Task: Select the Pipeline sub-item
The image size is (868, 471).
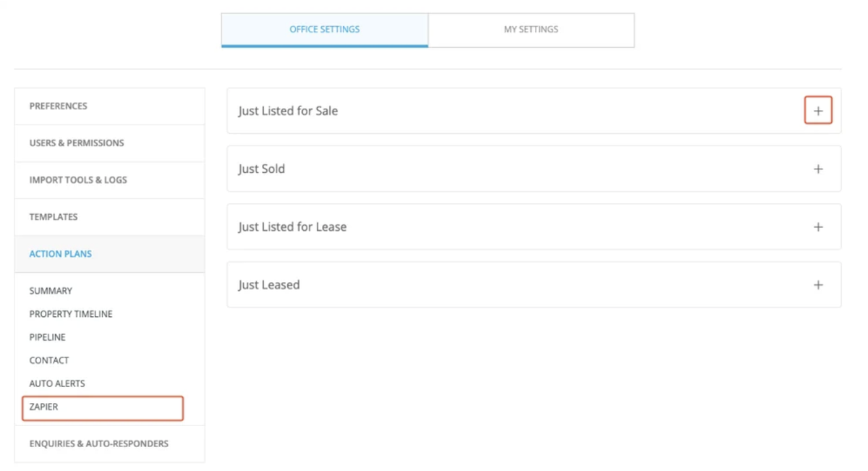Action: (47, 337)
